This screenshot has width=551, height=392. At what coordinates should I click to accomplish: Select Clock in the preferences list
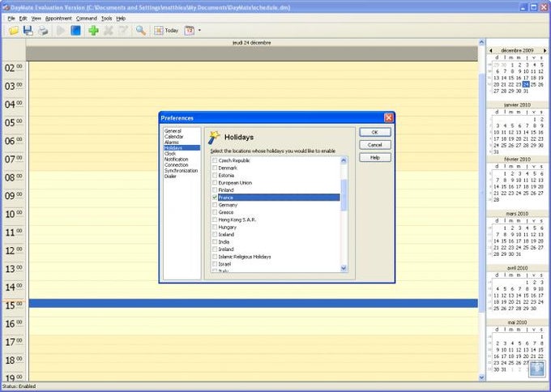[170, 154]
